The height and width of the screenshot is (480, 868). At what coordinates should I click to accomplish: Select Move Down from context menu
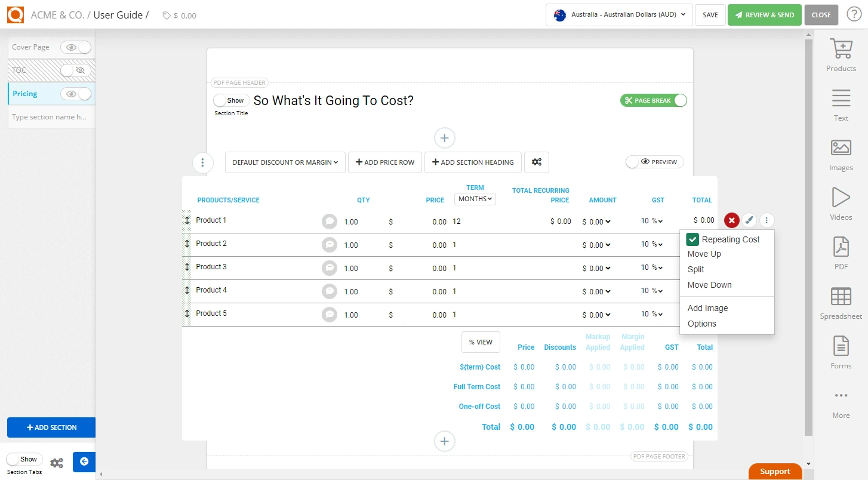(710, 285)
